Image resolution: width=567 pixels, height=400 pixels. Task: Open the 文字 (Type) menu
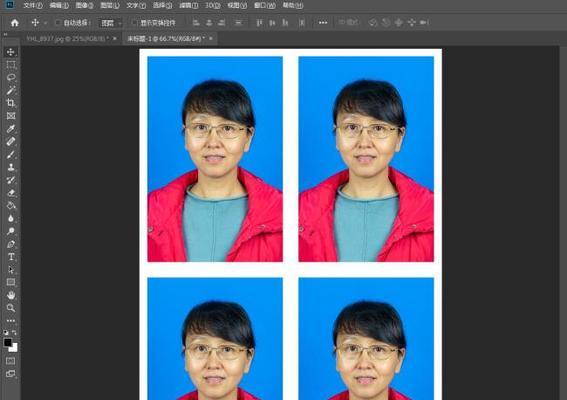click(136, 5)
